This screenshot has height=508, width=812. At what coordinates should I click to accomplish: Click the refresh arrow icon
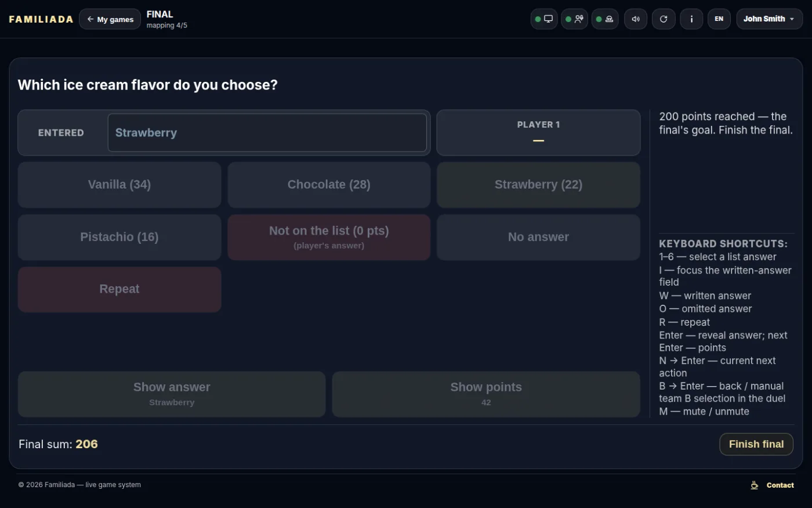pyautogui.click(x=664, y=19)
